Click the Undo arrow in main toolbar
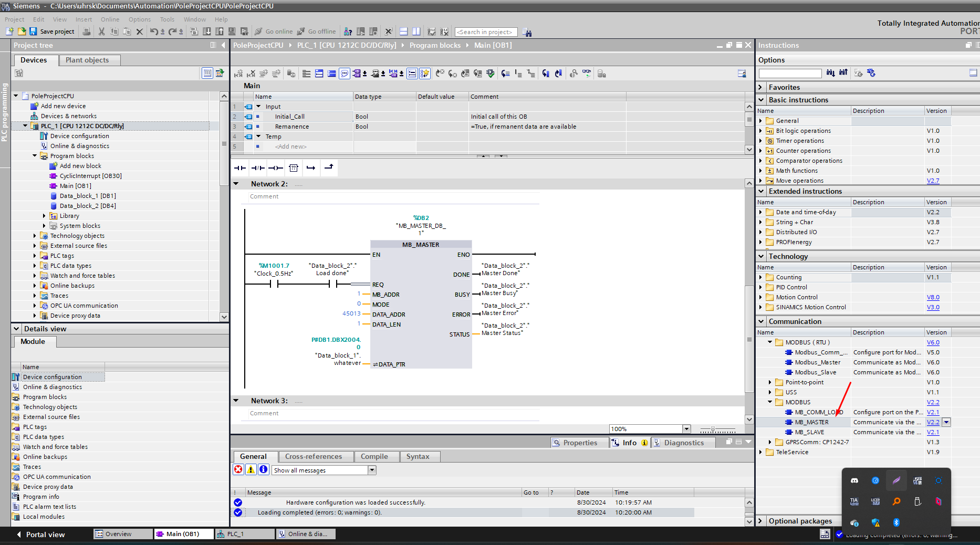 [x=153, y=32]
